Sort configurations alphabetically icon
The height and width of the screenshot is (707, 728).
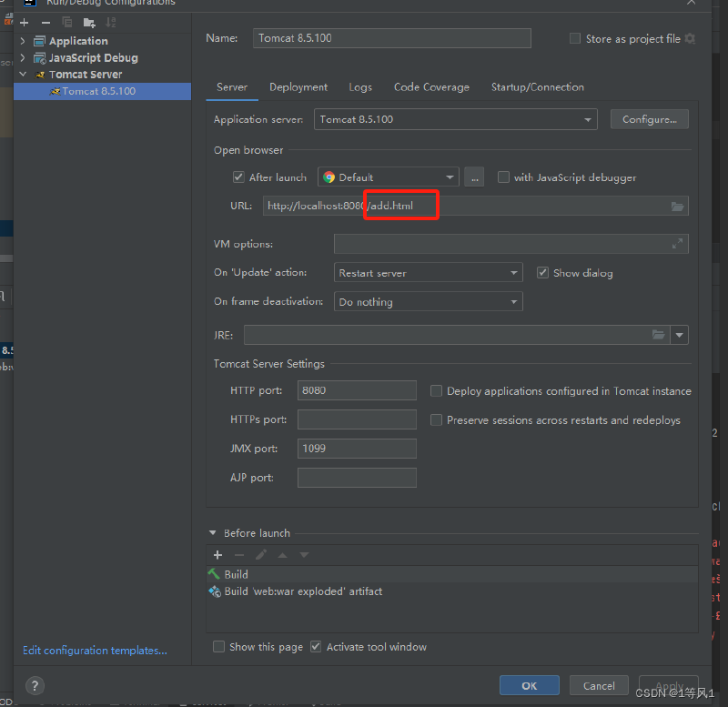pos(110,22)
